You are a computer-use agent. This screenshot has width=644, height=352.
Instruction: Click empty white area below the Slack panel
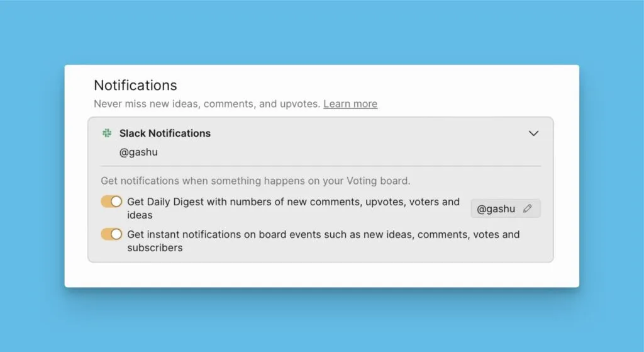point(321,275)
